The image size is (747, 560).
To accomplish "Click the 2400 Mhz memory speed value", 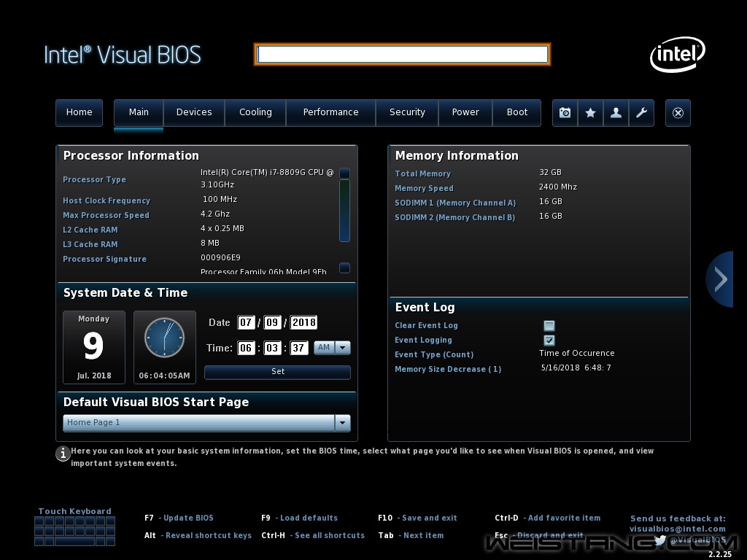I will 558,187.
